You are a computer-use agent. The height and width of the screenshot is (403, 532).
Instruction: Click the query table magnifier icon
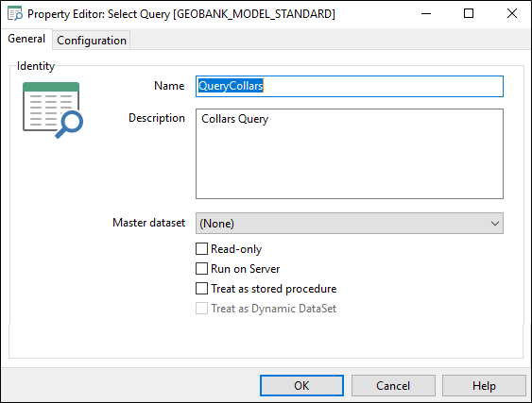53,110
